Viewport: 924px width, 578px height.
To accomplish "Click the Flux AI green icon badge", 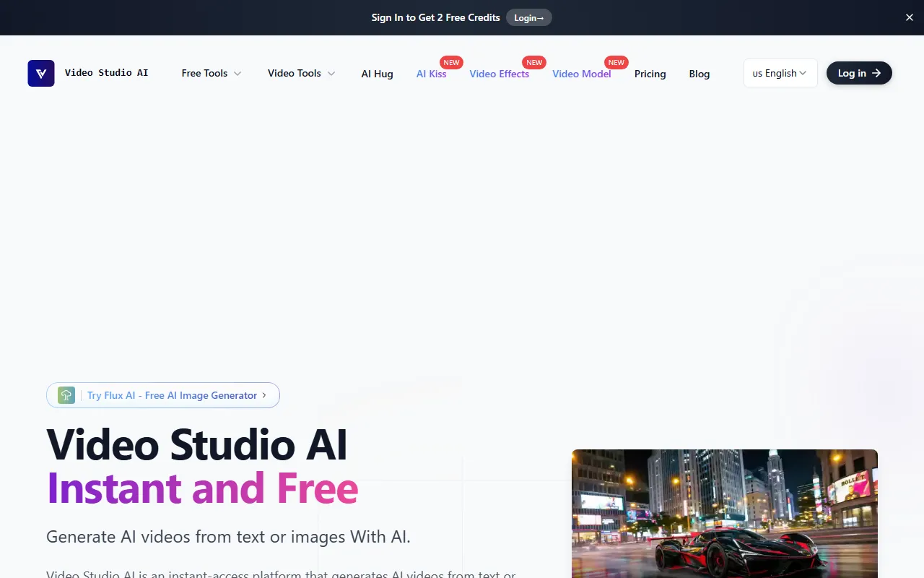I will [x=66, y=395].
